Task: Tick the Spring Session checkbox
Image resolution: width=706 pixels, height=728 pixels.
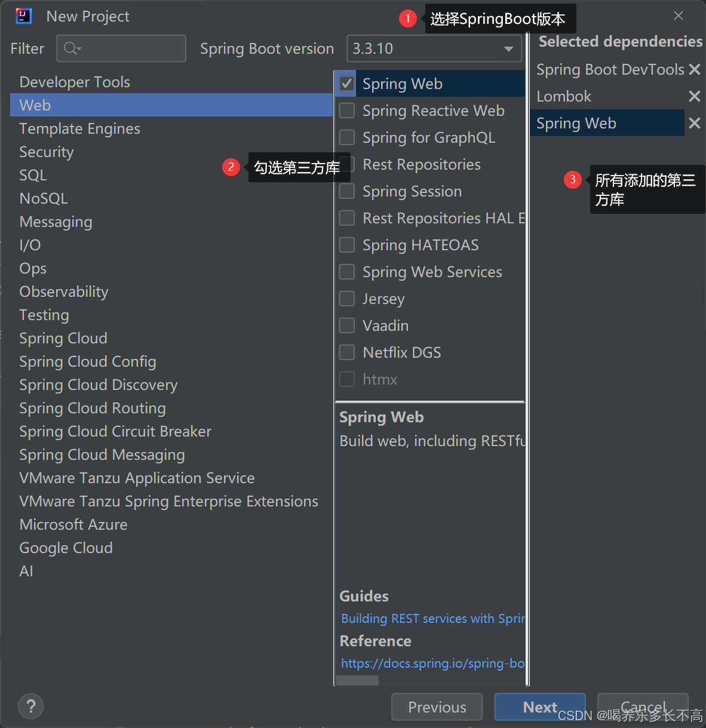Action: click(x=347, y=191)
